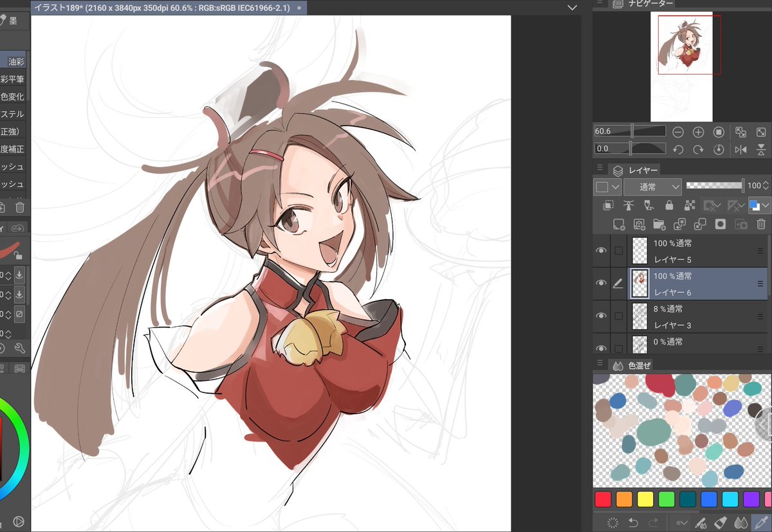Toggle lock transparent pixels icon
The width and height of the screenshot is (772, 532).
pos(690,205)
